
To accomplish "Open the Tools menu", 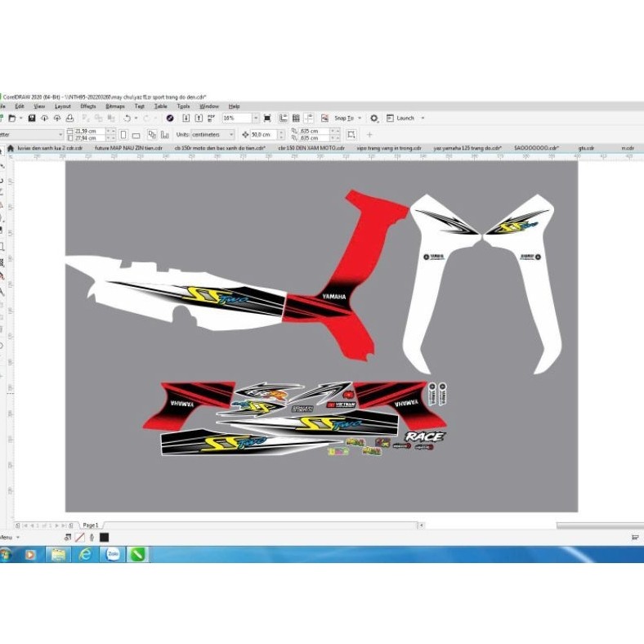I will coord(183,106).
